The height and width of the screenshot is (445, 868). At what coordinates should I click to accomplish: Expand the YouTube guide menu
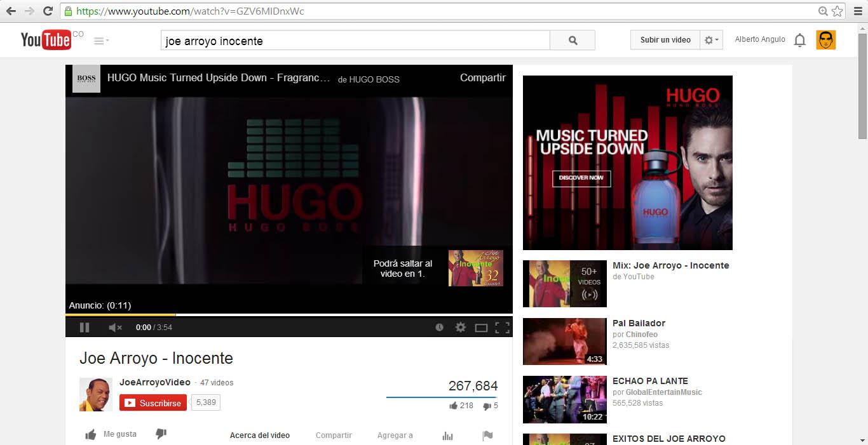click(101, 41)
